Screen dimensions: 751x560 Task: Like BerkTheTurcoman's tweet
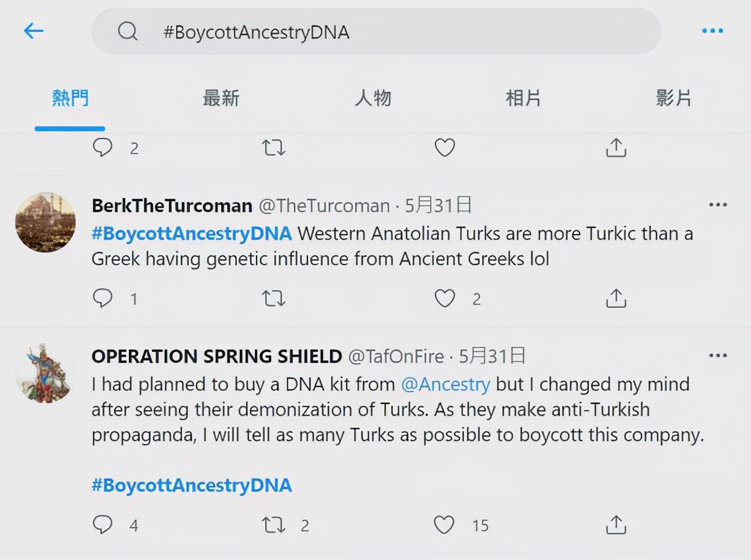(x=444, y=298)
